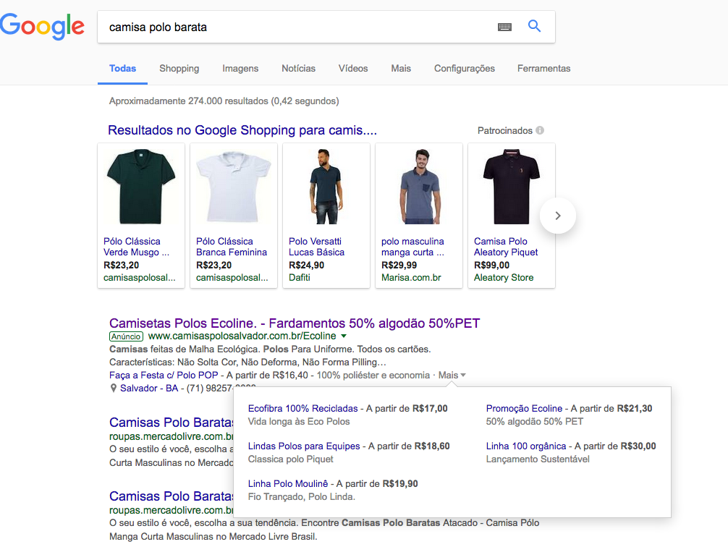Click the R$24,90 price
Viewport: 728px width, 560px height.
(306, 265)
